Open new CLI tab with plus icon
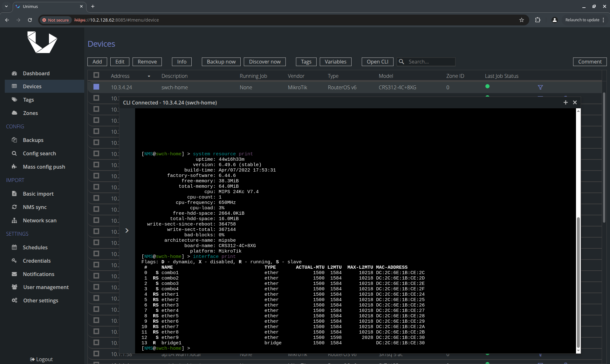Screen dimensions: 610x364 click(x=565, y=102)
